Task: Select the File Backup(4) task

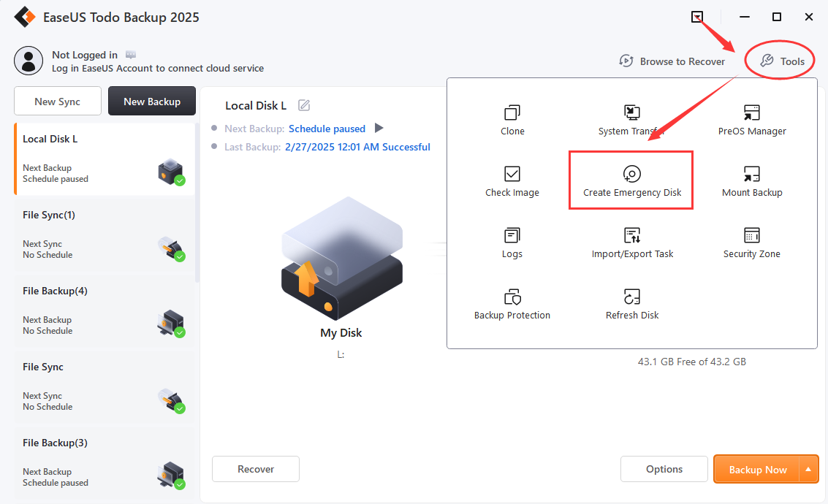Action: (105, 311)
